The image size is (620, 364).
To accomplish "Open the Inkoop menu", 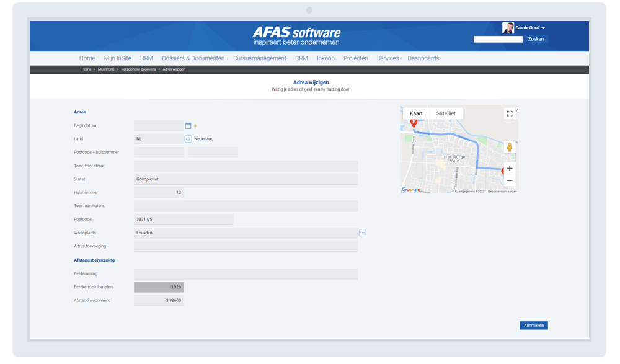I will click(325, 58).
